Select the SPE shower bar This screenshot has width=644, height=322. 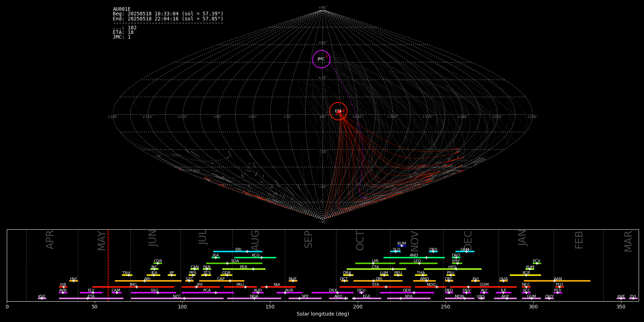(305, 298)
